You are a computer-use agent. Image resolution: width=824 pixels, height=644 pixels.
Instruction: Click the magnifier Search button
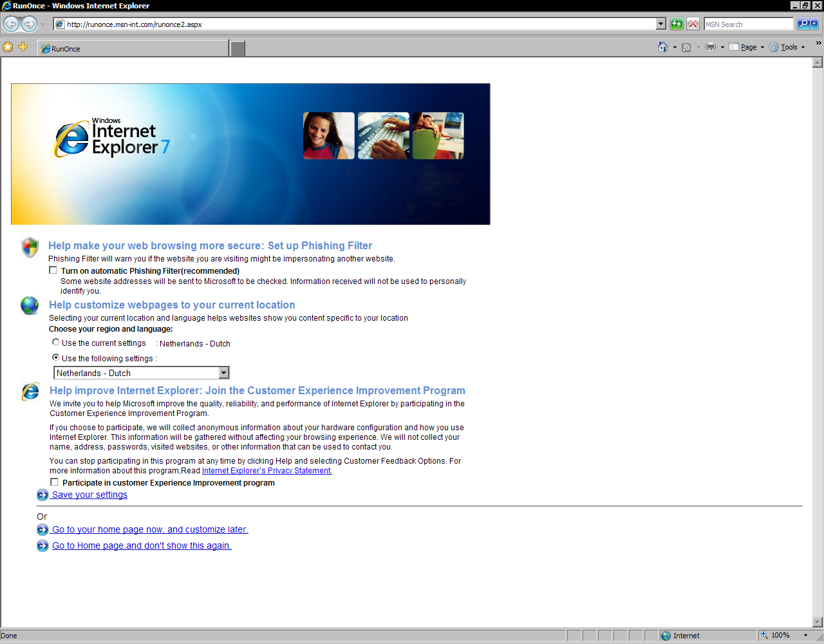coord(803,24)
